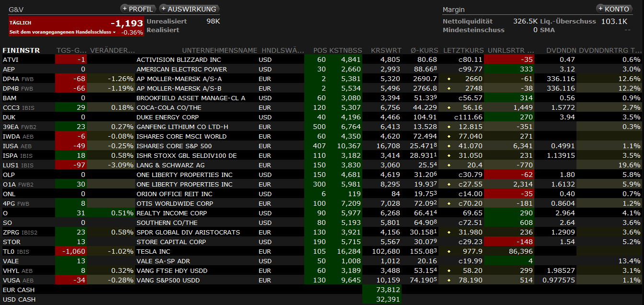Click the yellow diamond in Coca-Cola row
The image size is (644, 305).
(449, 107)
